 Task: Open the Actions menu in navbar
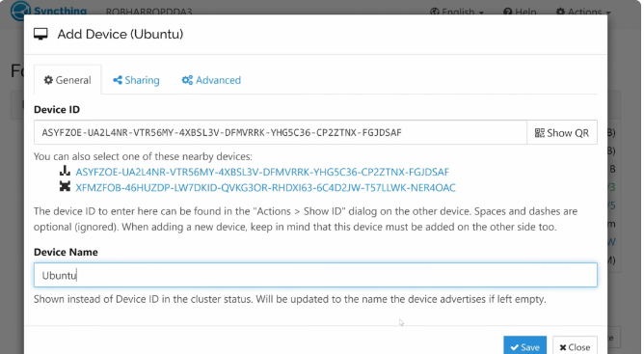pos(583,12)
